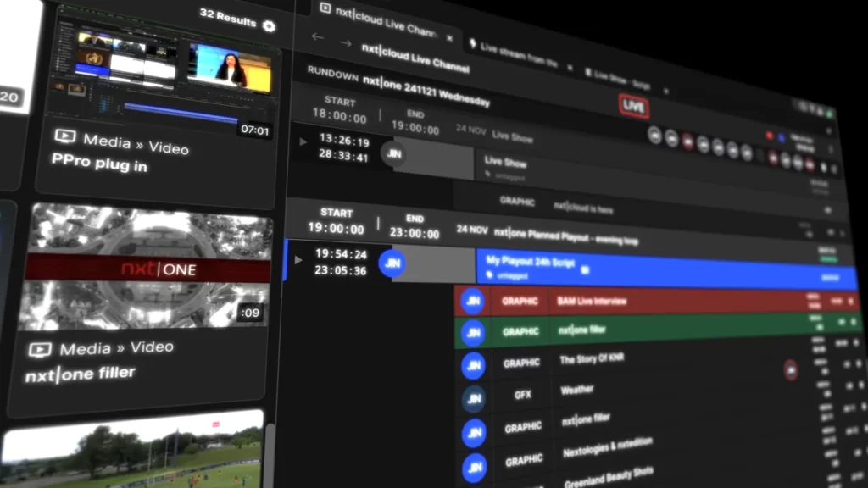
Task: Click red-circled icon on The Story Of KNR row
Action: pyautogui.click(x=790, y=369)
